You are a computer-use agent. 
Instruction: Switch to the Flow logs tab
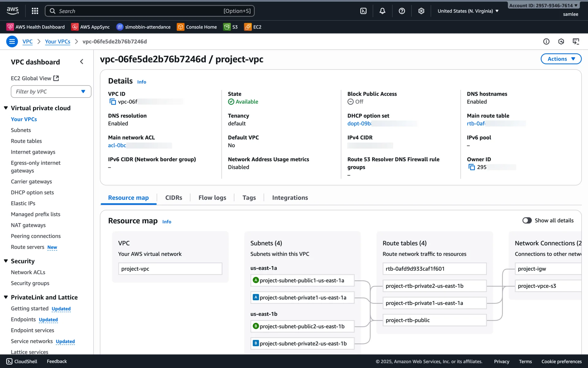(x=212, y=198)
